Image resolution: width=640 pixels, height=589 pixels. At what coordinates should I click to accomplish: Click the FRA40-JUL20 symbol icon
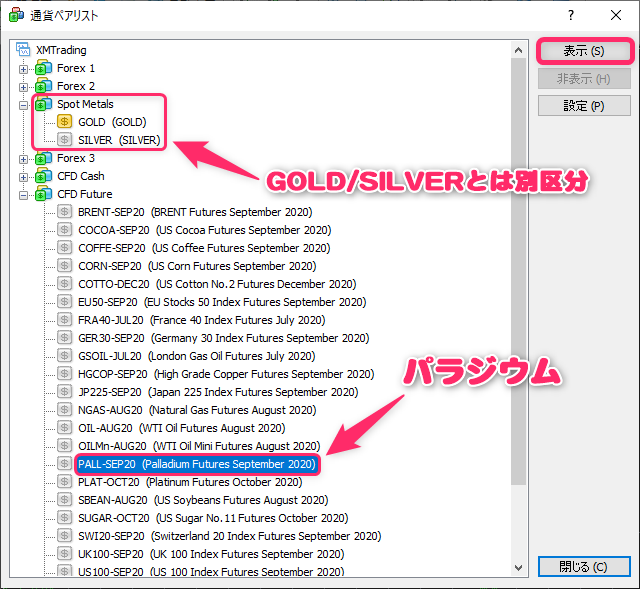[64, 319]
